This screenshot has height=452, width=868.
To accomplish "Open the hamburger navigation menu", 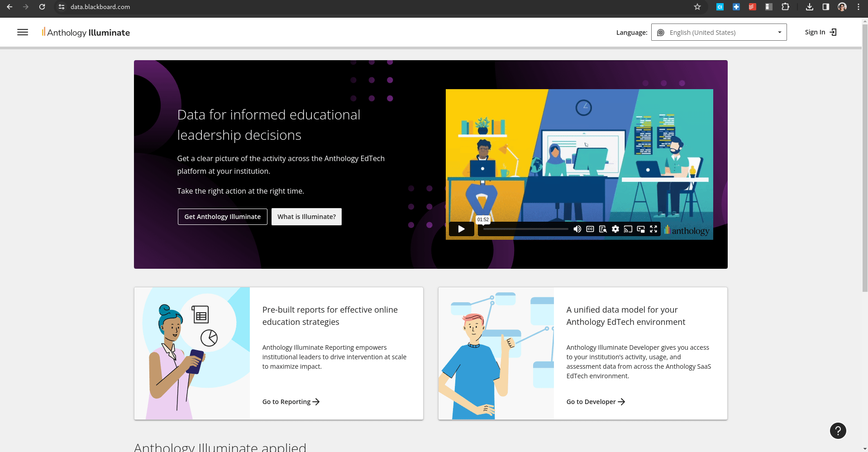I will [23, 32].
